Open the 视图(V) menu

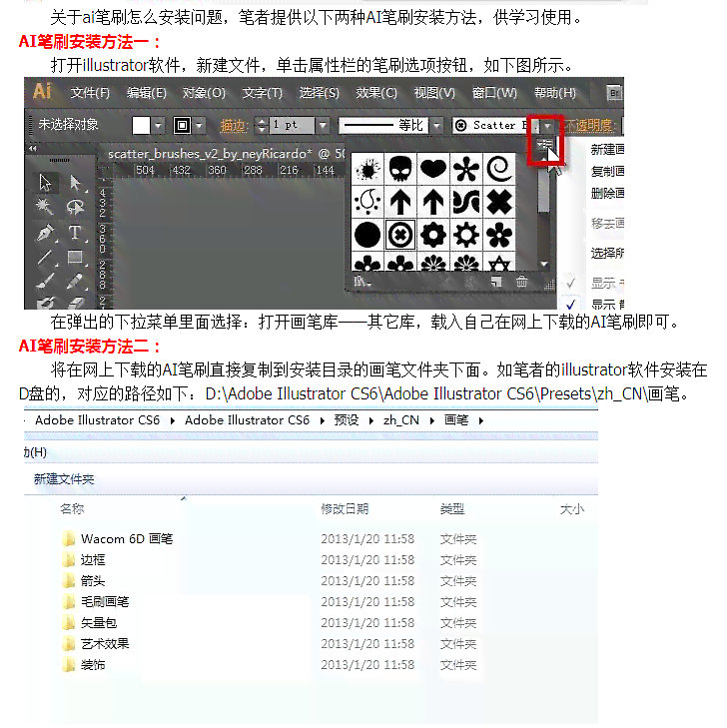[434, 93]
